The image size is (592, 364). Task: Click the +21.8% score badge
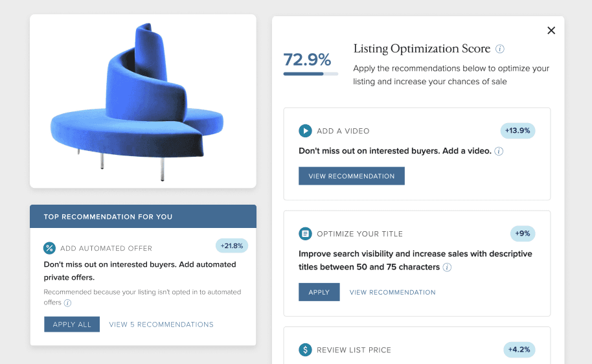point(232,246)
